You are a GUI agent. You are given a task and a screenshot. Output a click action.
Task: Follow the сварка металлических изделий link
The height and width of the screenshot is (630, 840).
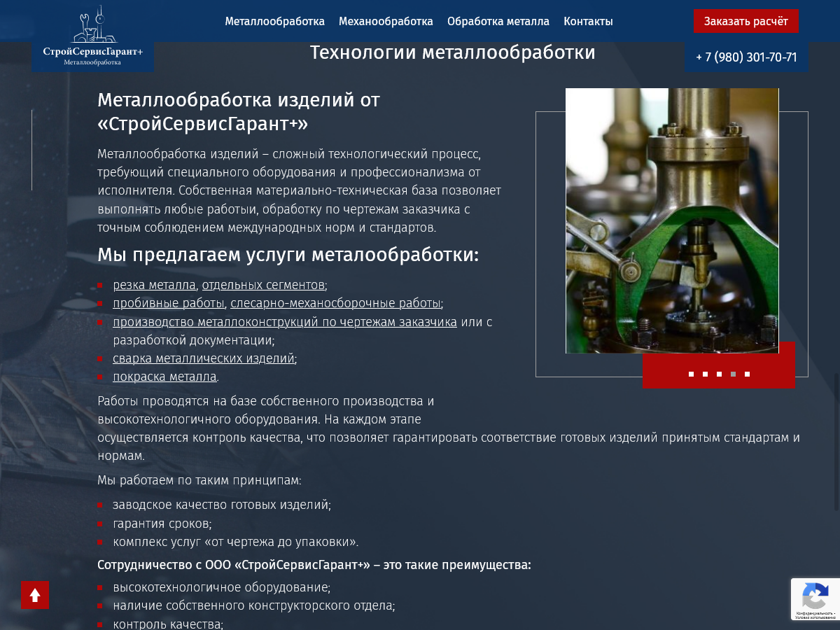tap(203, 358)
